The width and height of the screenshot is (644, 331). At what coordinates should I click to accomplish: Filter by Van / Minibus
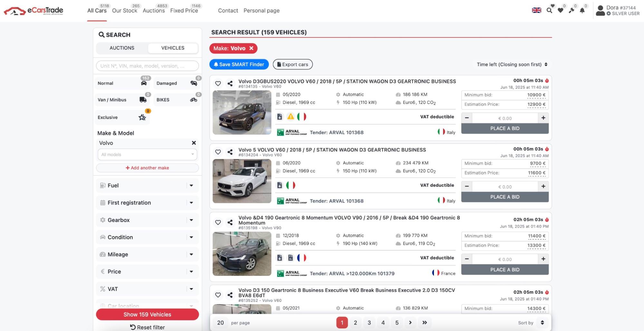(x=122, y=100)
